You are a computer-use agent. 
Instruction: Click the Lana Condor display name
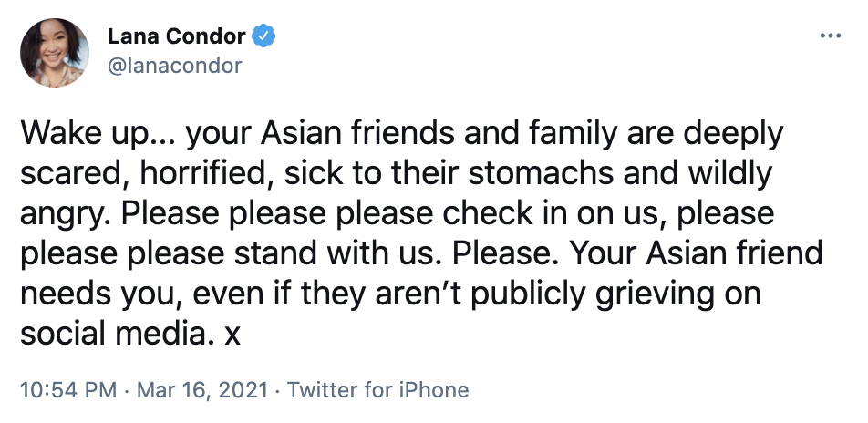176,37
